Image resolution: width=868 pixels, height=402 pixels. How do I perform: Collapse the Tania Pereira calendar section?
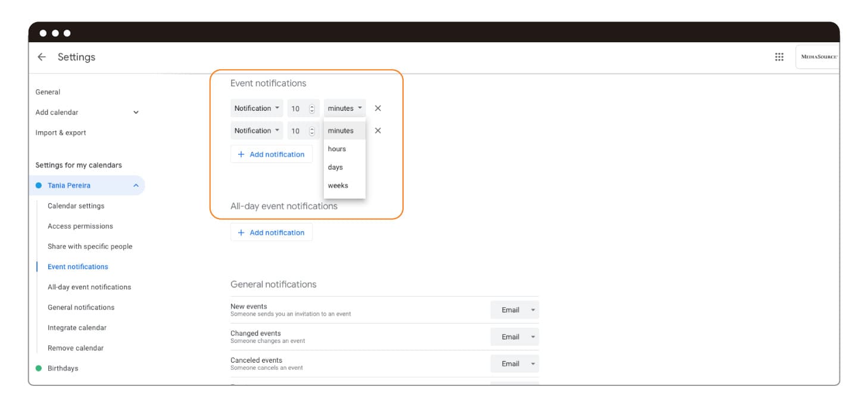(136, 186)
